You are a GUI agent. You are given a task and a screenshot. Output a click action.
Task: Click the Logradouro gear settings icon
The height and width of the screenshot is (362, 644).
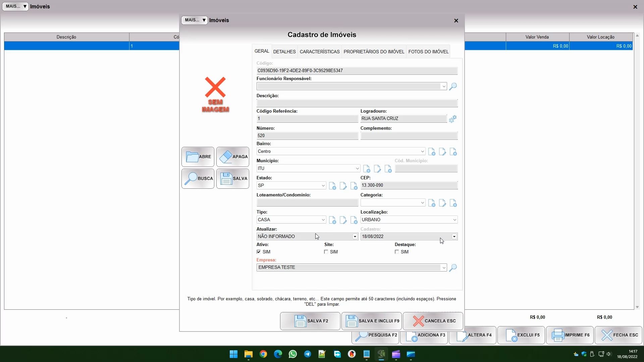(453, 119)
